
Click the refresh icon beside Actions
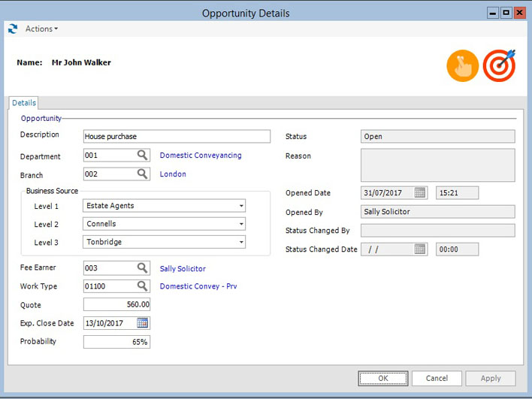pyautogui.click(x=12, y=29)
